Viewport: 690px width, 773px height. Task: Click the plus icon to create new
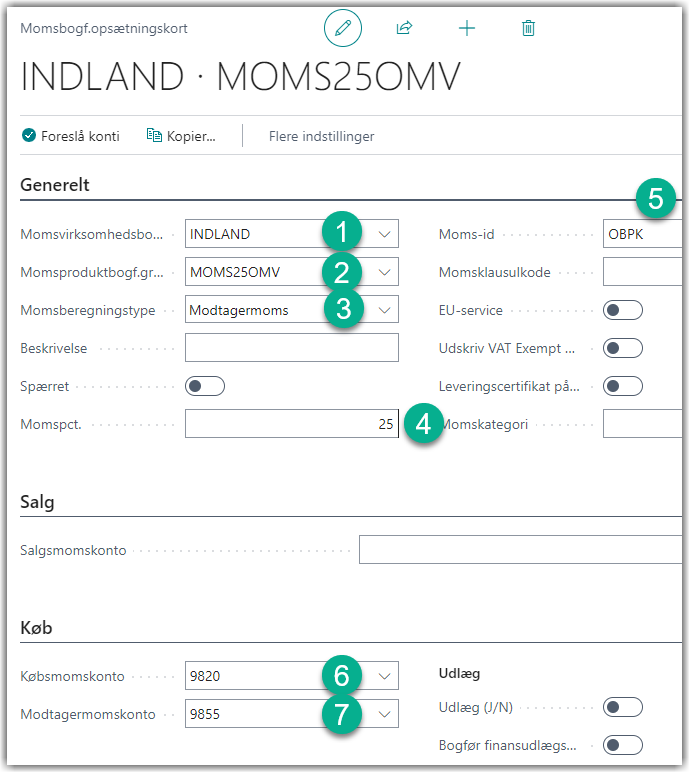(x=467, y=28)
